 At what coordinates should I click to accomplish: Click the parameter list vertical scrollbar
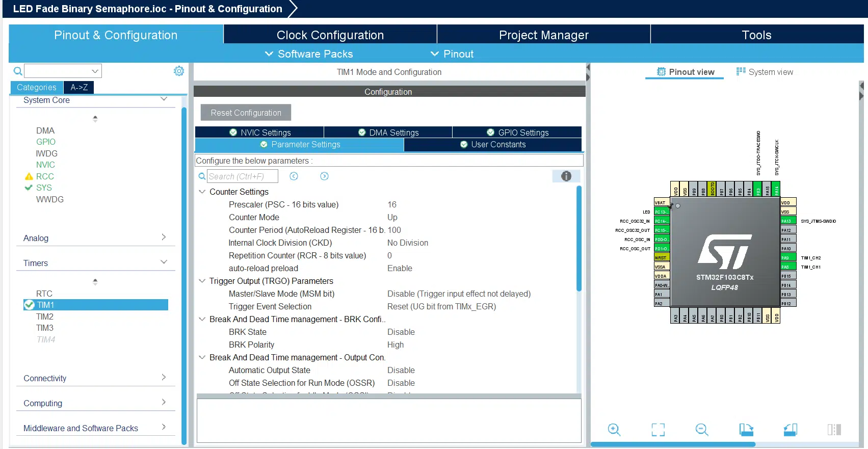(579, 239)
